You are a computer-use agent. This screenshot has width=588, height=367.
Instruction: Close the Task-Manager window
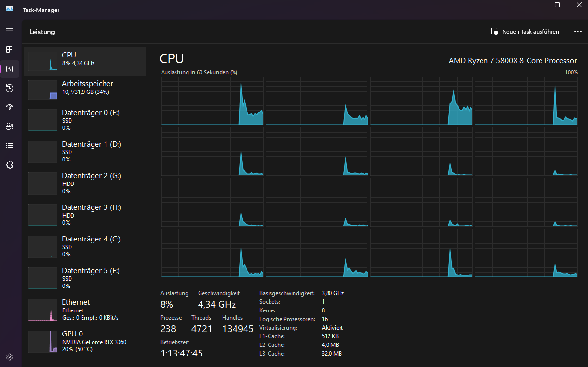[578, 5]
